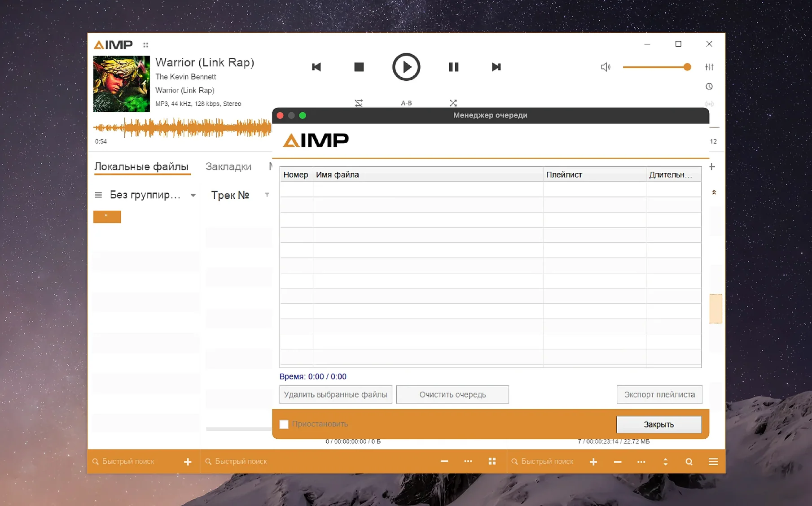Sort by Имя файла column header
The width and height of the screenshot is (812, 506).
(428, 175)
